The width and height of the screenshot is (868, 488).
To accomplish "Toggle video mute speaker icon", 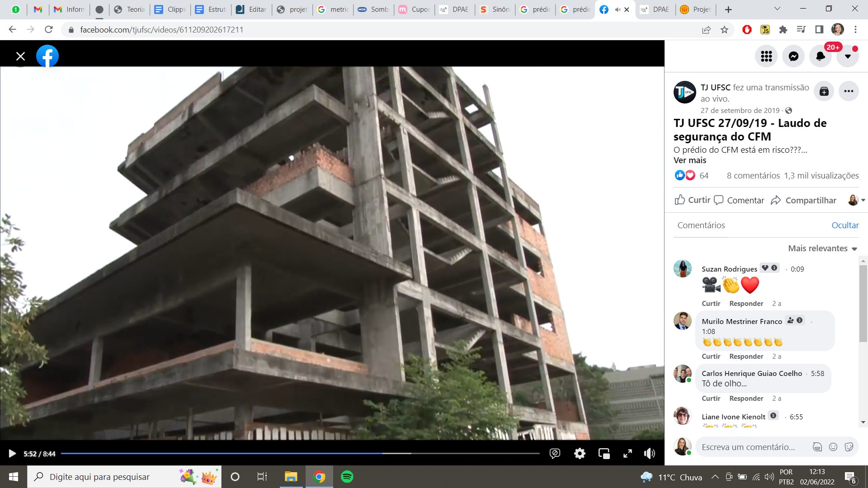I will 650,454.
